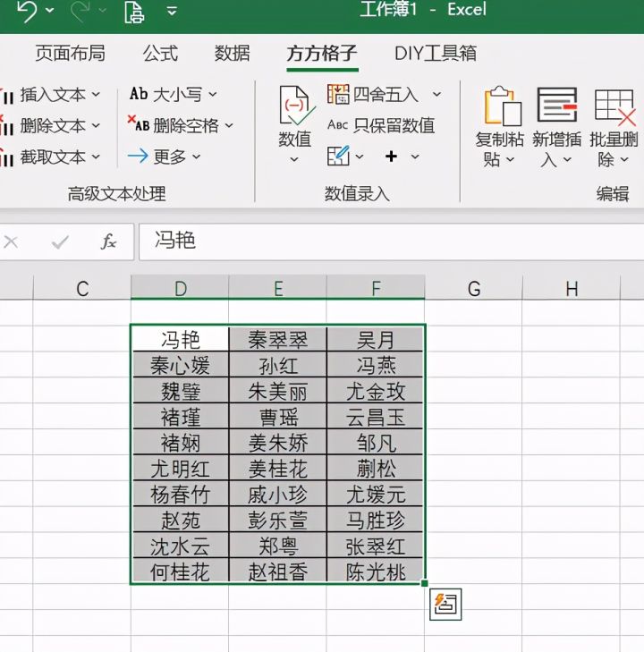The image size is (644, 652).
Task: Switch to the 公式 tab
Action: pyautogui.click(x=160, y=54)
